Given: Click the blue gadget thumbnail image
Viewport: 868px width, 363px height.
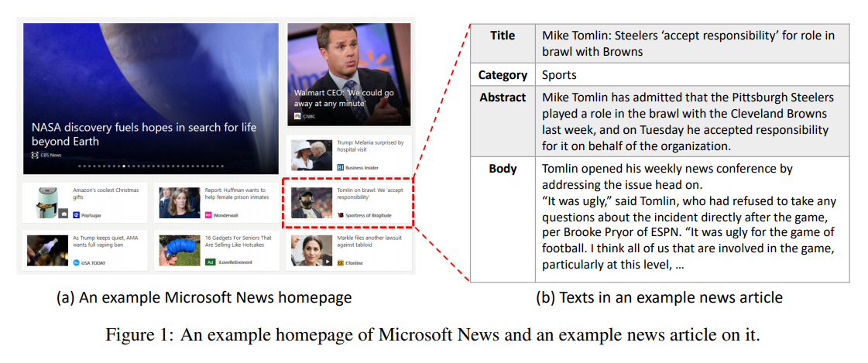Looking at the screenshot, I should 180,250.
